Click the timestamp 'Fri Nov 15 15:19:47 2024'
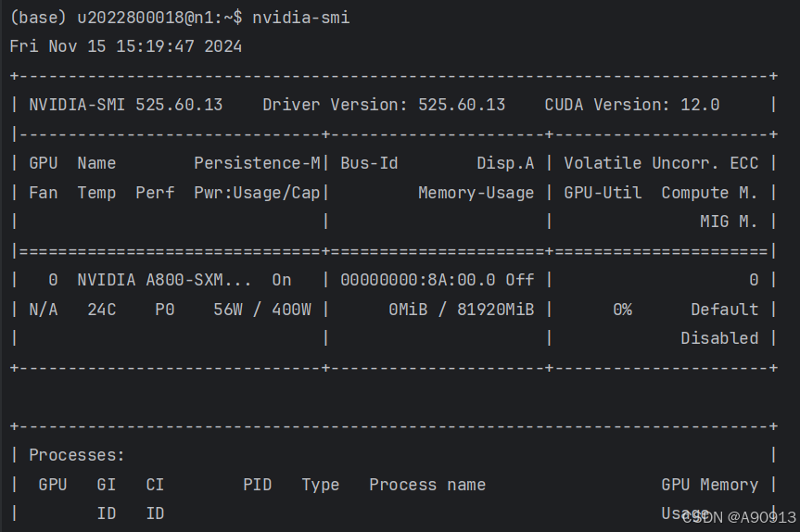 tap(125, 46)
